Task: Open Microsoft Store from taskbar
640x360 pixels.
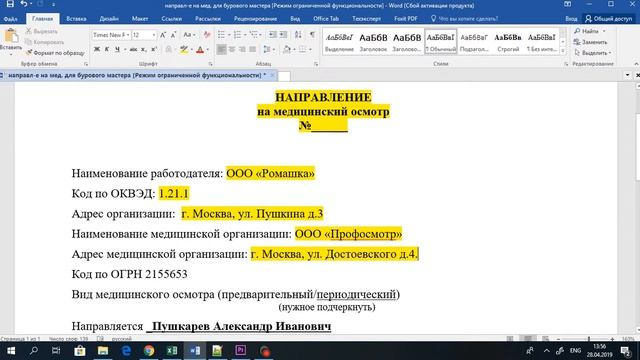Action: point(80,351)
